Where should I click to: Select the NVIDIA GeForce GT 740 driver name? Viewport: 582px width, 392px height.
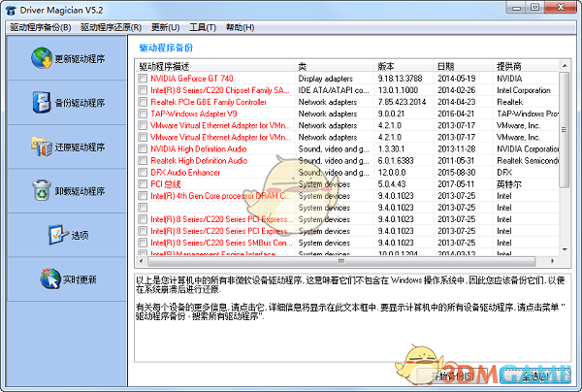pyautogui.click(x=191, y=79)
